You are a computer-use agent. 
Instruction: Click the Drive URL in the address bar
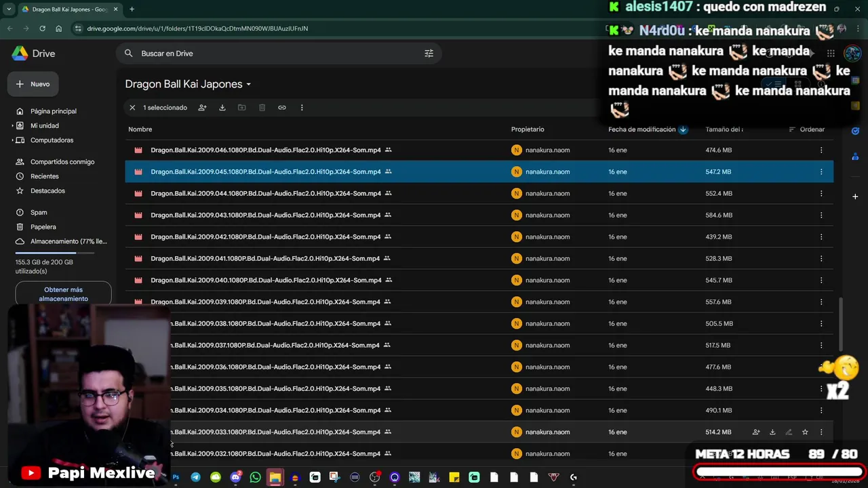pos(197,28)
